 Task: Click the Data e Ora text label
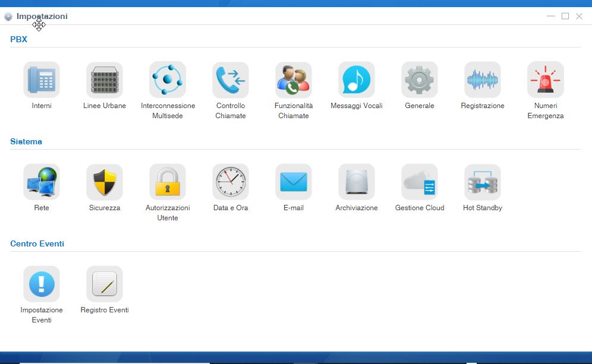[x=231, y=208]
